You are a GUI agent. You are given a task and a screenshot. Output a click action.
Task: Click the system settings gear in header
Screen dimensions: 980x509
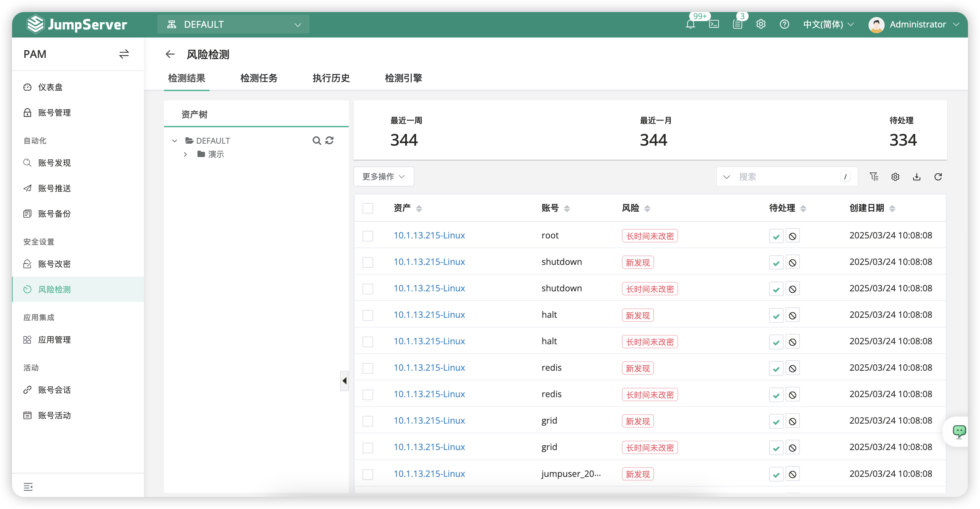click(x=760, y=24)
